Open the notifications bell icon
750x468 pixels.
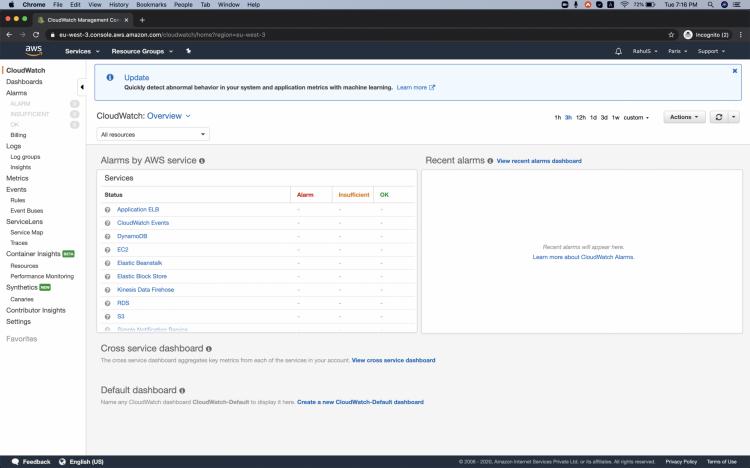tap(618, 51)
